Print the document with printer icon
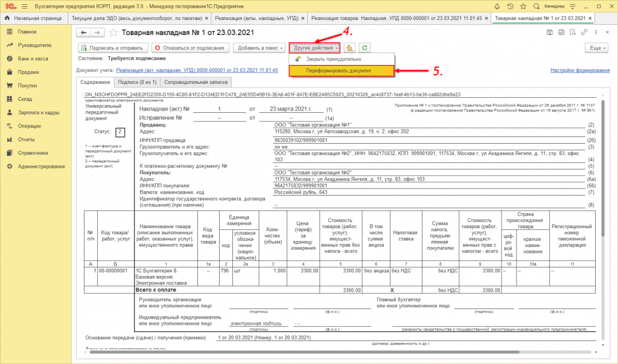Image resolution: width=618 pixels, height=364 pixels. (x=561, y=33)
